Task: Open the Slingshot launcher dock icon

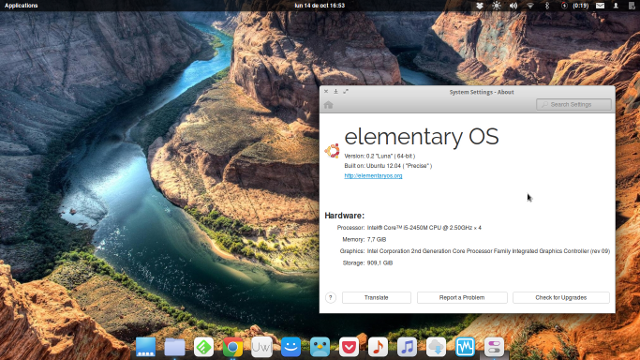Action: (x=146, y=347)
